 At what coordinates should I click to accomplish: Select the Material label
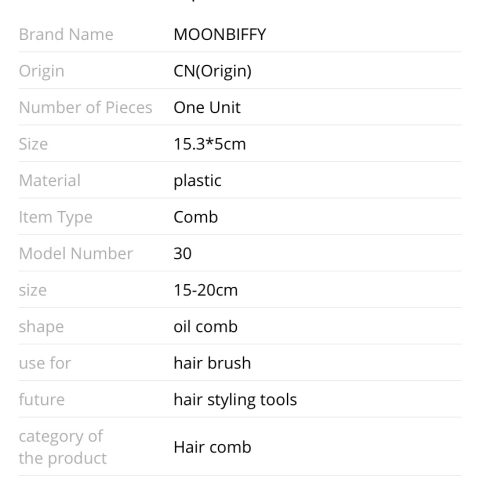tap(50, 180)
